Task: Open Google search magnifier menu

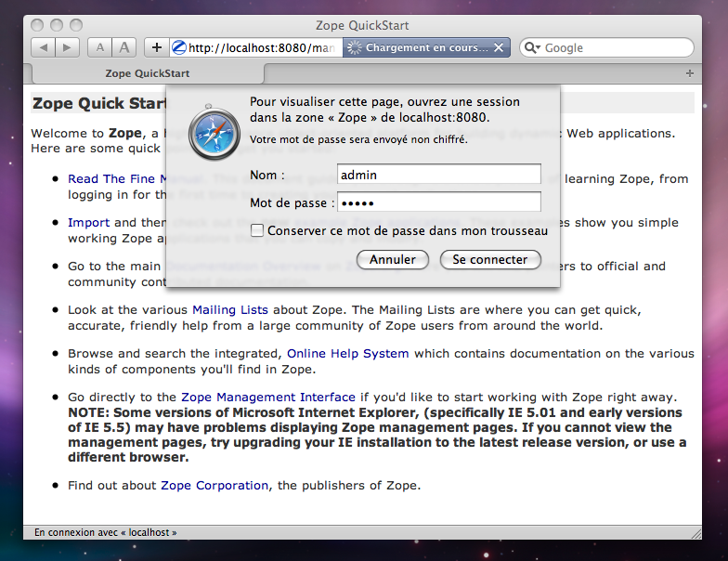Action: [x=532, y=47]
